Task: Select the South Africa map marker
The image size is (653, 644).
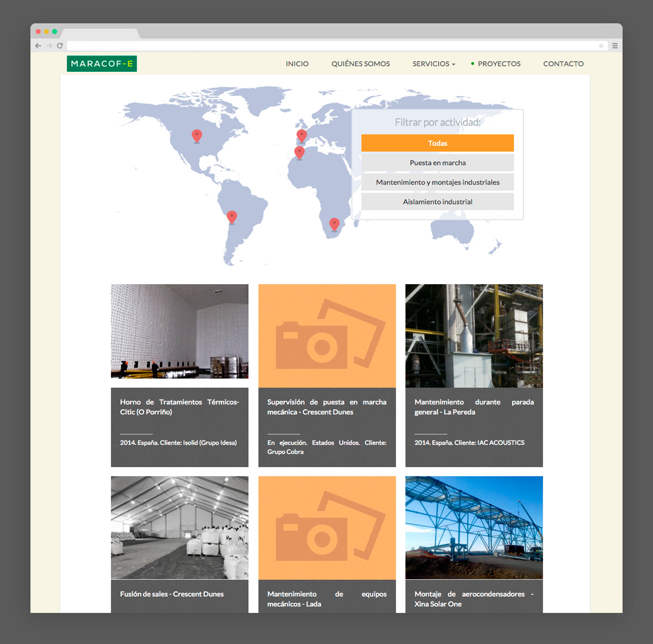Action: [335, 224]
